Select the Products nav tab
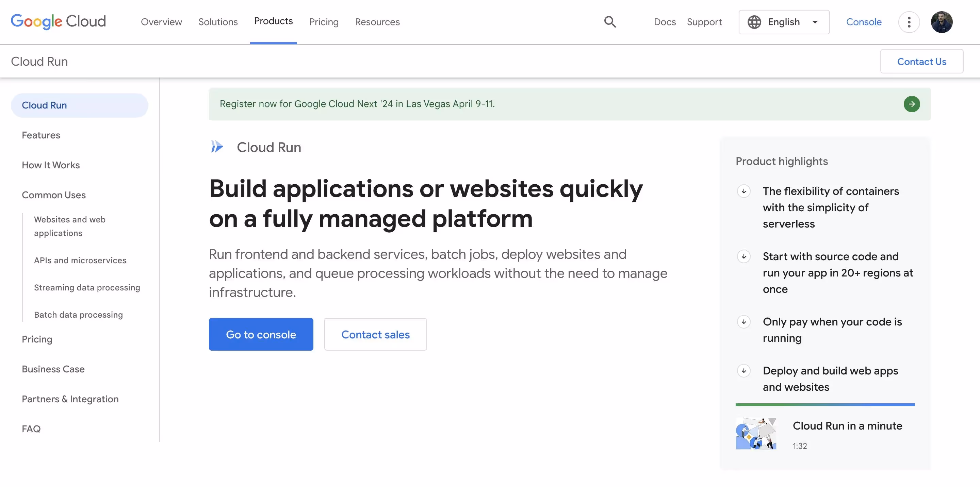 click(x=273, y=21)
